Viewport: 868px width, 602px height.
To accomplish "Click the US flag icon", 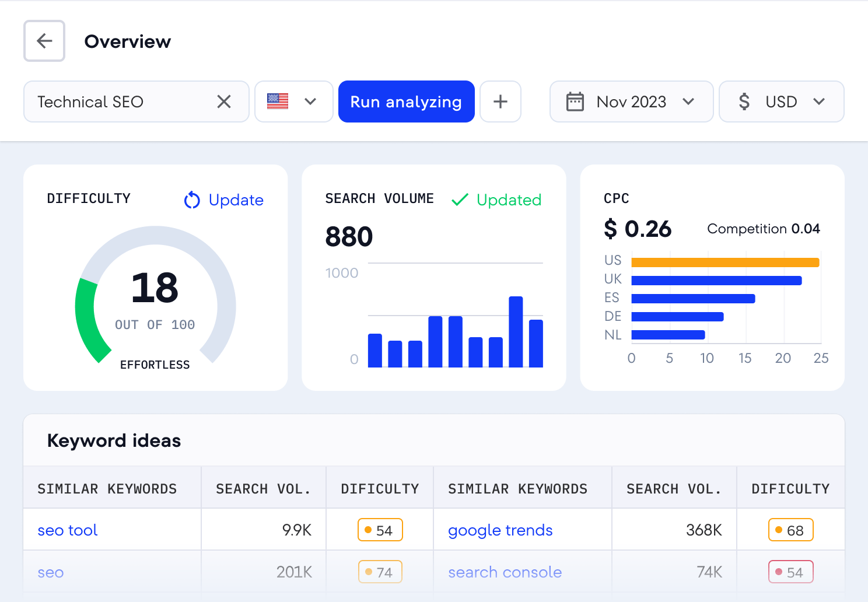I will click(278, 101).
